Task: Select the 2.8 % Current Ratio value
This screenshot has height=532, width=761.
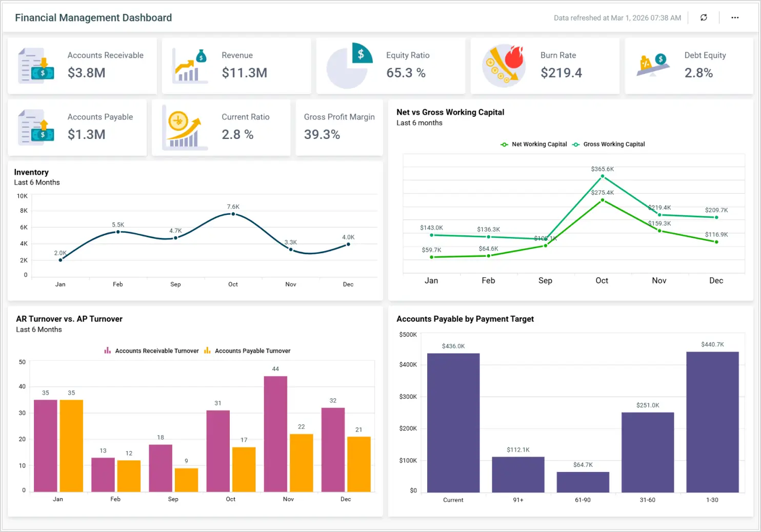Action: [237, 134]
